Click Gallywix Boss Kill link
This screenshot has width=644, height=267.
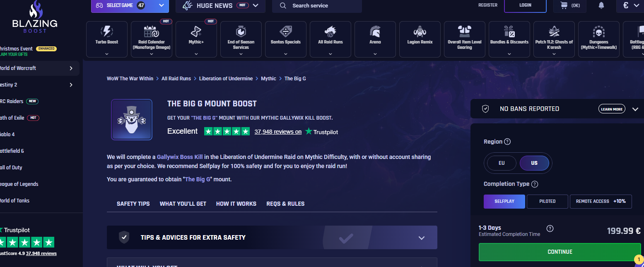point(180,157)
